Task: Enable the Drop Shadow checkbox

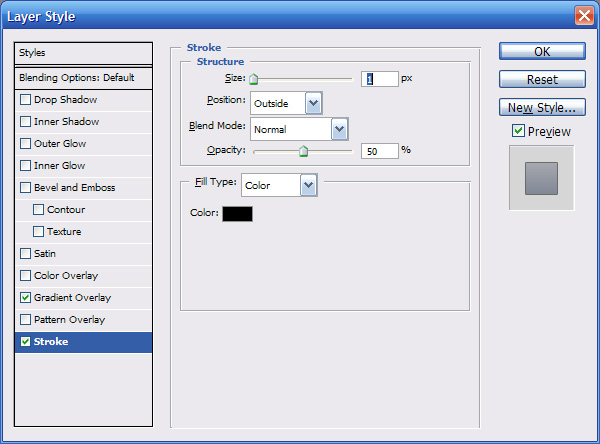Action: click(25, 100)
